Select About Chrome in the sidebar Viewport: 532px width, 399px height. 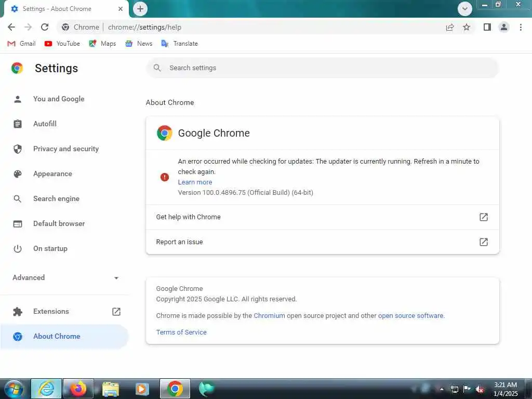pos(64,337)
